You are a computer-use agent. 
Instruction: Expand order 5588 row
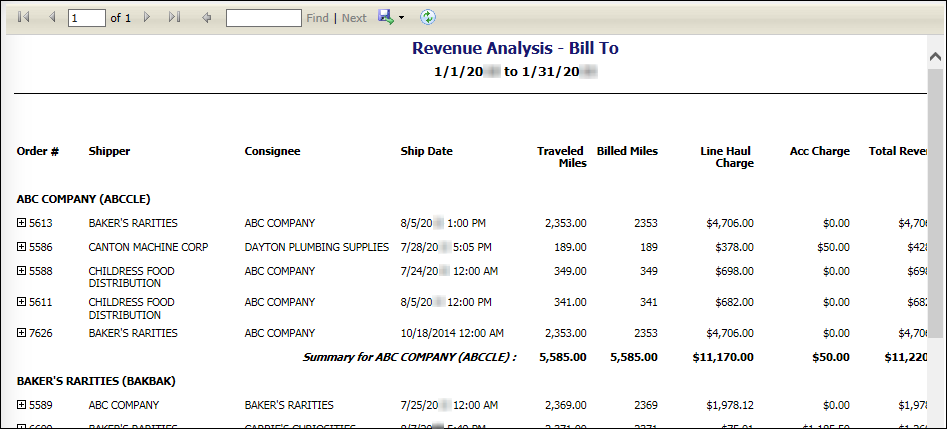coord(22,271)
